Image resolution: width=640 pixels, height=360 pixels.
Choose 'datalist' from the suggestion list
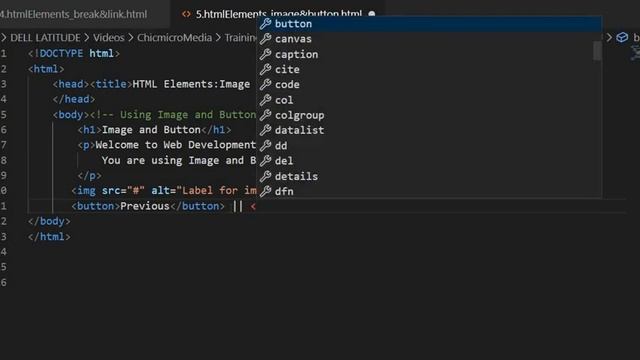click(429, 130)
